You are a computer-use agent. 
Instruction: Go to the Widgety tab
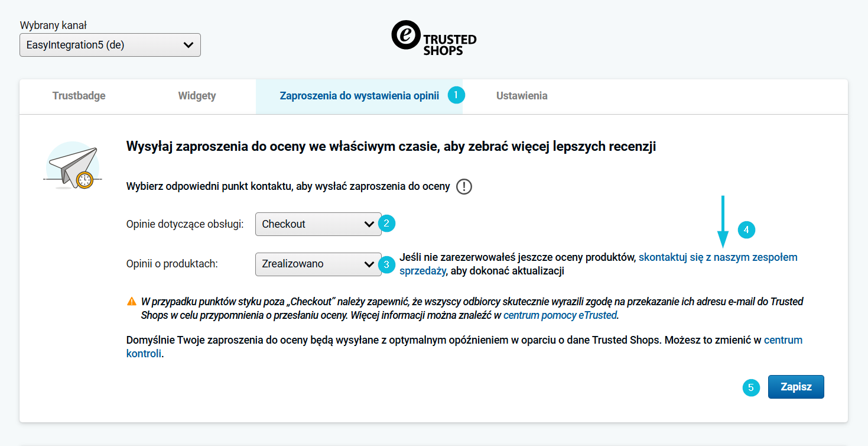[x=197, y=96]
